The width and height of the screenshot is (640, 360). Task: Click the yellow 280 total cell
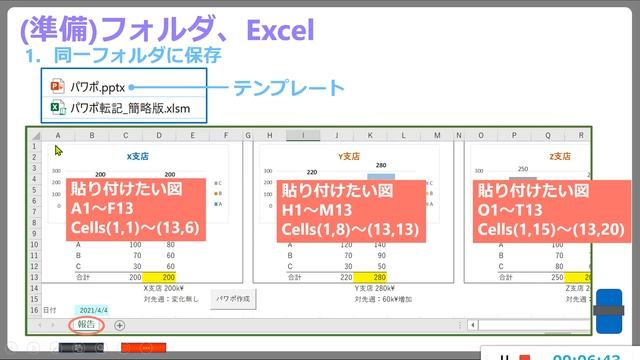point(370,278)
